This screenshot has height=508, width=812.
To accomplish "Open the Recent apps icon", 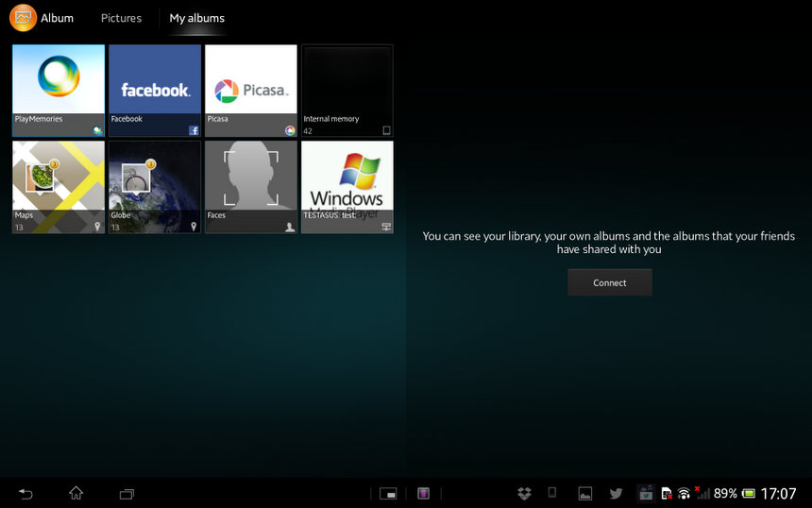I will click(127, 494).
